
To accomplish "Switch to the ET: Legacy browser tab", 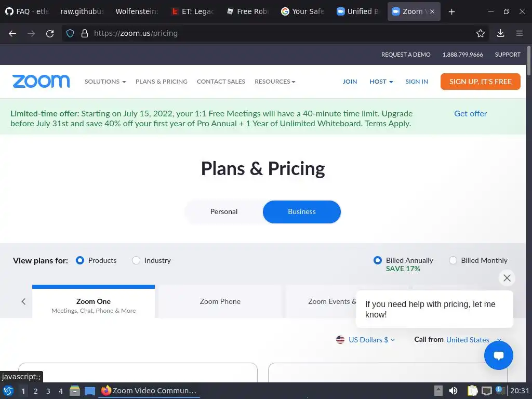I will (x=193, y=11).
